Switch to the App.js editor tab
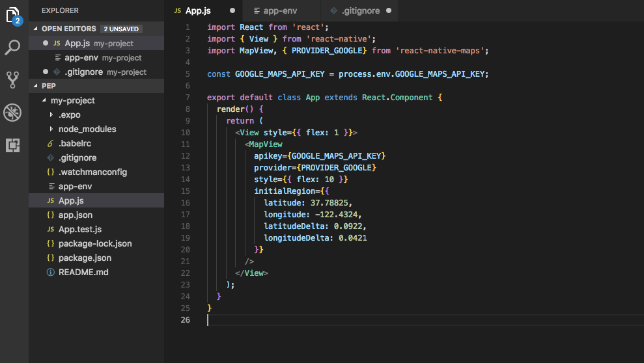This screenshot has width=644, height=363. [204, 10]
